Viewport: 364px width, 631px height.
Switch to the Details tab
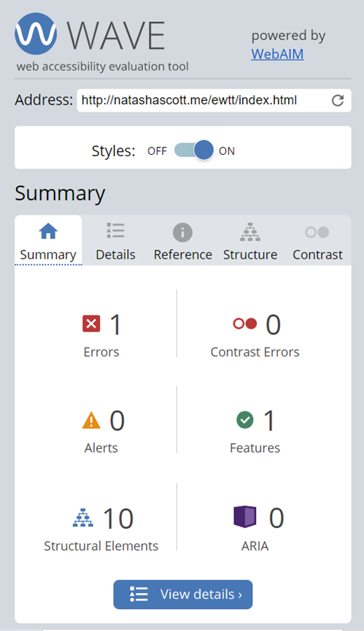(x=115, y=241)
